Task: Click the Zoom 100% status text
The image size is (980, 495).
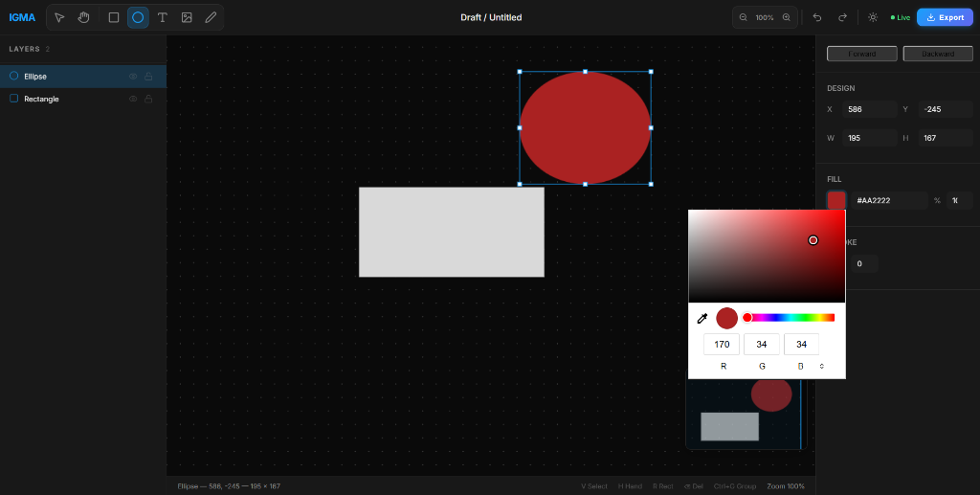Action: click(x=786, y=486)
